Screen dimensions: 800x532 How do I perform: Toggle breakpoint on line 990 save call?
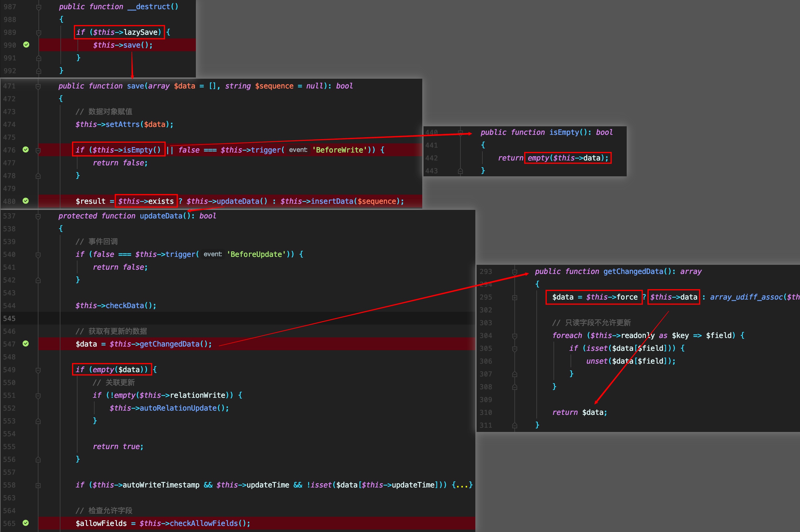tap(26, 45)
